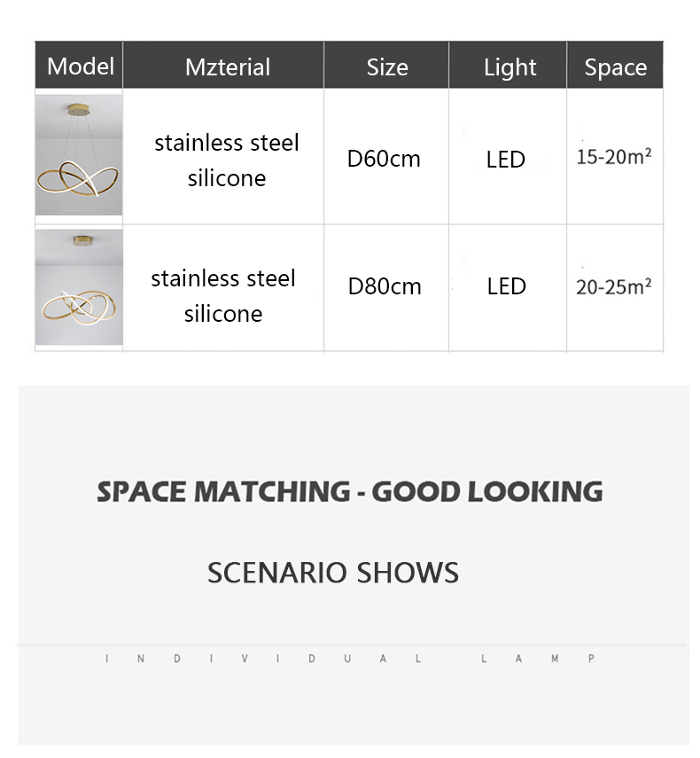The height and width of the screenshot is (758, 700).
Task: Click the Model column header
Action: point(80,66)
